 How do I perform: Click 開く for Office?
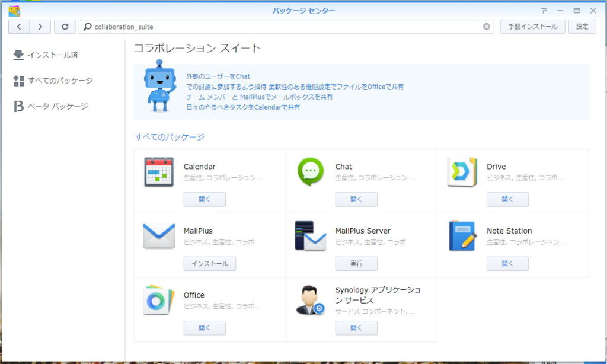tap(205, 328)
